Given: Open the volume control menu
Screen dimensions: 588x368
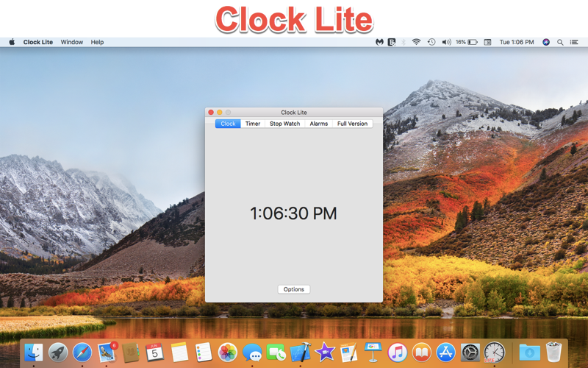Looking at the screenshot, I should tap(446, 42).
